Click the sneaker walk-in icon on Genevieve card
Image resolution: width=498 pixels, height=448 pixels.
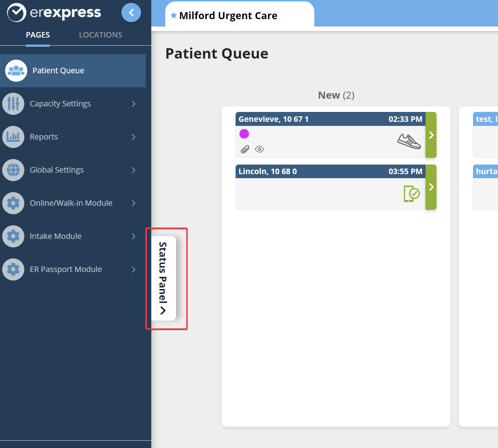pyautogui.click(x=409, y=141)
